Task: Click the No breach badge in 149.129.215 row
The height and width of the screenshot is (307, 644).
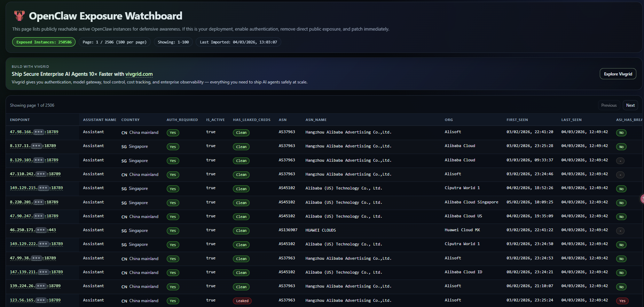Action: pos(621,189)
